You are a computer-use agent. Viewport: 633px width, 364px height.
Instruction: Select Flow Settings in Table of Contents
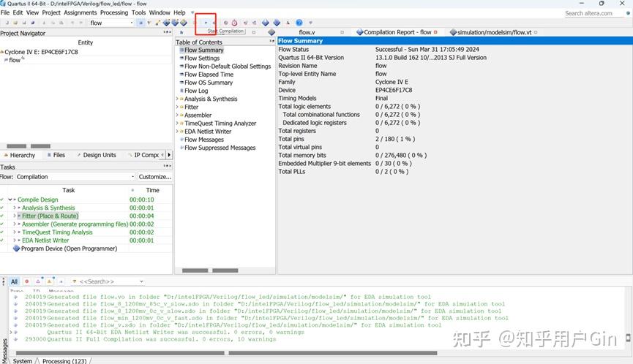202,58
